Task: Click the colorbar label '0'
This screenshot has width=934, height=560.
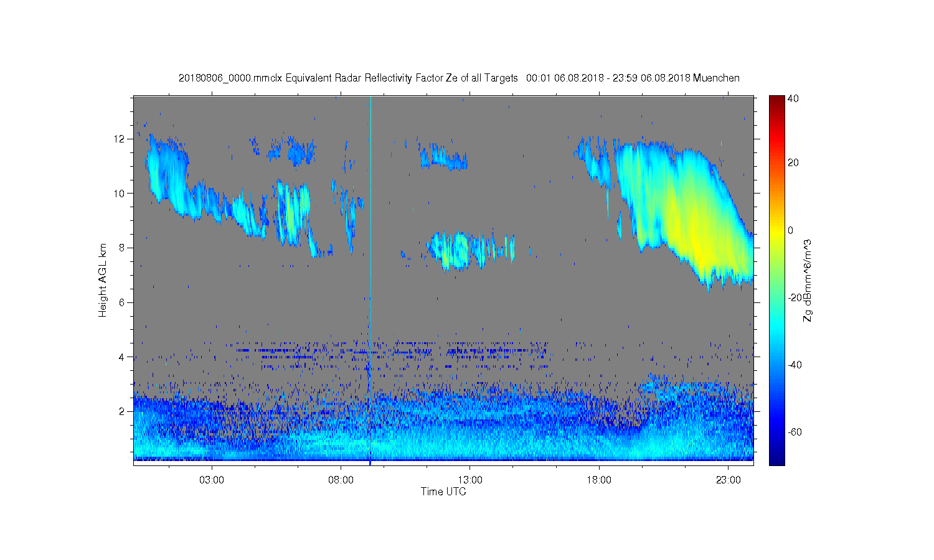Action: (791, 230)
